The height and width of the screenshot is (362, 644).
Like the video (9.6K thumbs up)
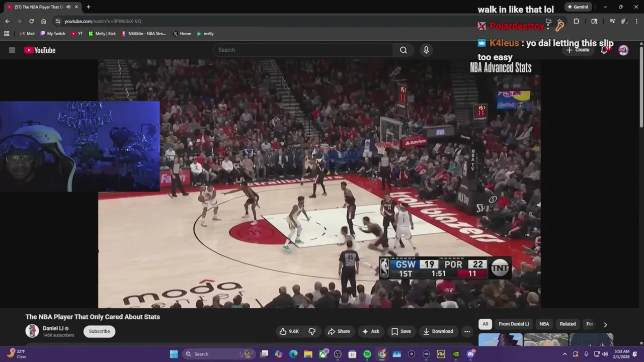pos(289,331)
